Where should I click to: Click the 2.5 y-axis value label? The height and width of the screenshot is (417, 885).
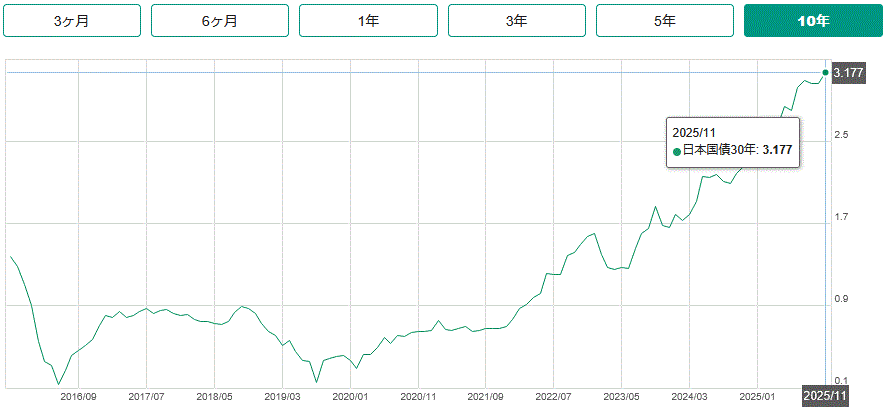(841, 135)
